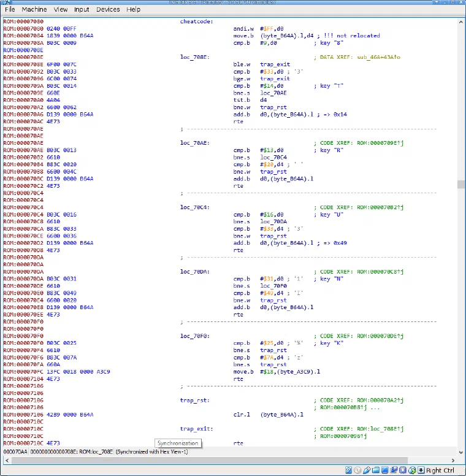This screenshot has width=466, height=476.
Task: Click the vertical scrollbar up arrow
Action: click(461, 22)
